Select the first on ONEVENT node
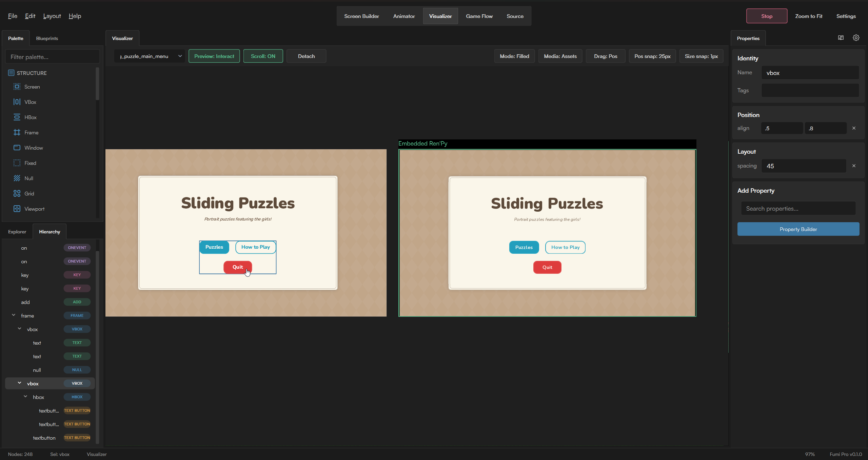Image resolution: width=868 pixels, height=460 pixels. pos(49,248)
